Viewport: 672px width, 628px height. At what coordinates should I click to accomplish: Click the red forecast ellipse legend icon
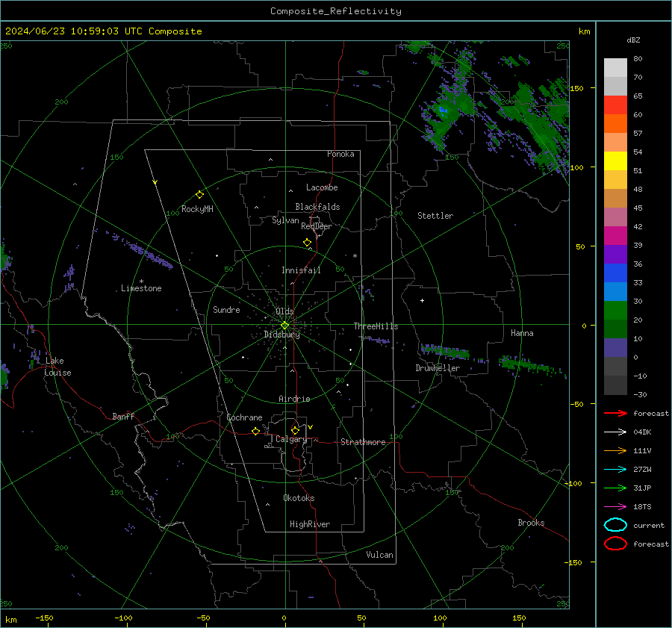pos(615,544)
